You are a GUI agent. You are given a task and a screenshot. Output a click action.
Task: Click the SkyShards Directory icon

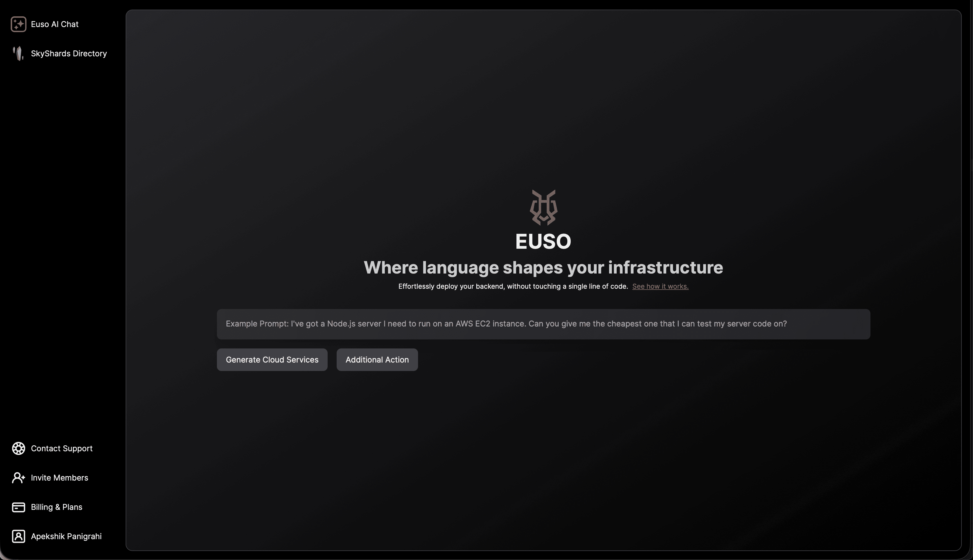click(x=18, y=54)
